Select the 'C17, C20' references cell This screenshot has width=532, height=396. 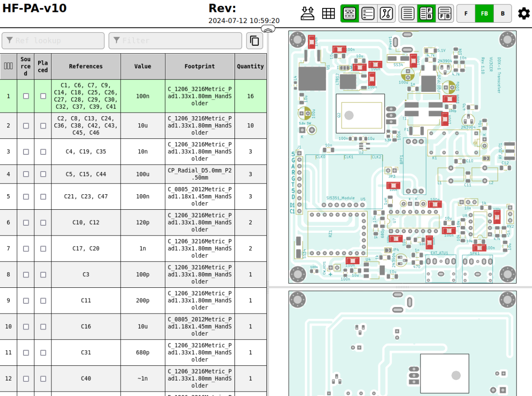[86, 249]
